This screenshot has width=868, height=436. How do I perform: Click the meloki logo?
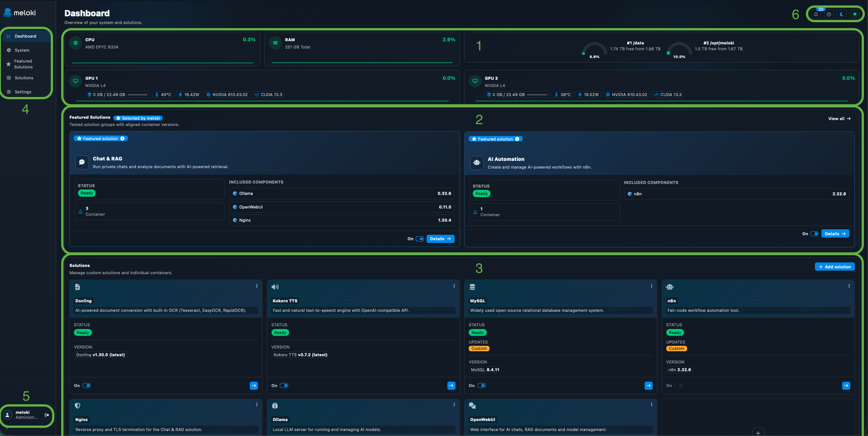click(x=19, y=13)
